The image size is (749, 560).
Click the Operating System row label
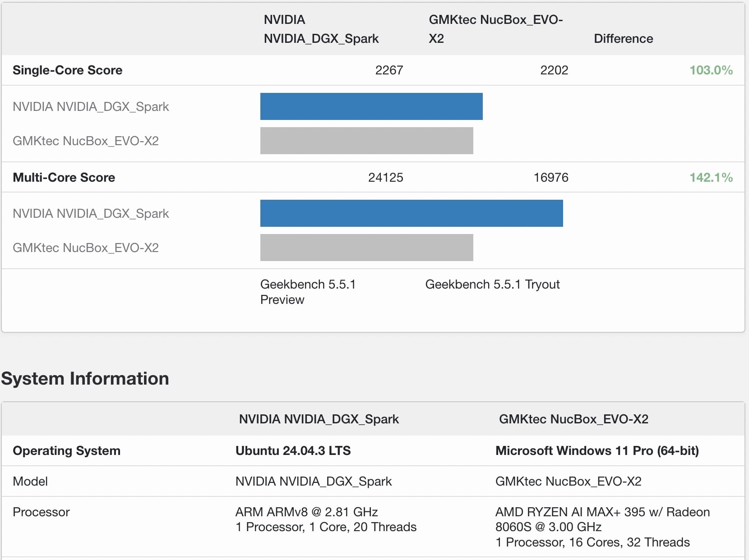[x=67, y=451]
